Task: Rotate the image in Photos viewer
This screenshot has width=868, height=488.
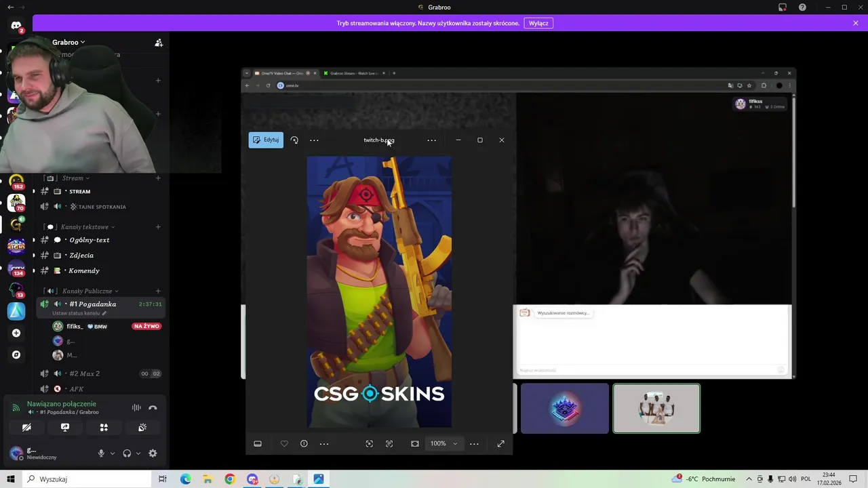Action: click(x=294, y=140)
